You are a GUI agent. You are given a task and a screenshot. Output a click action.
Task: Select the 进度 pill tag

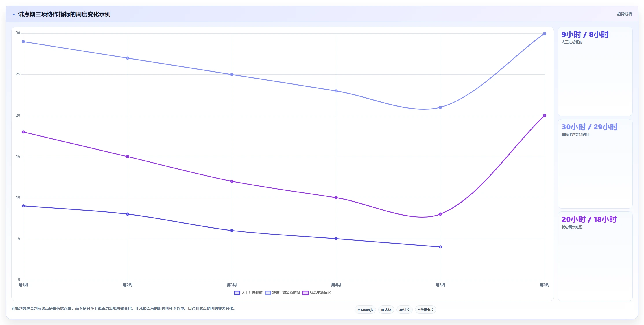click(x=405, y=310)
